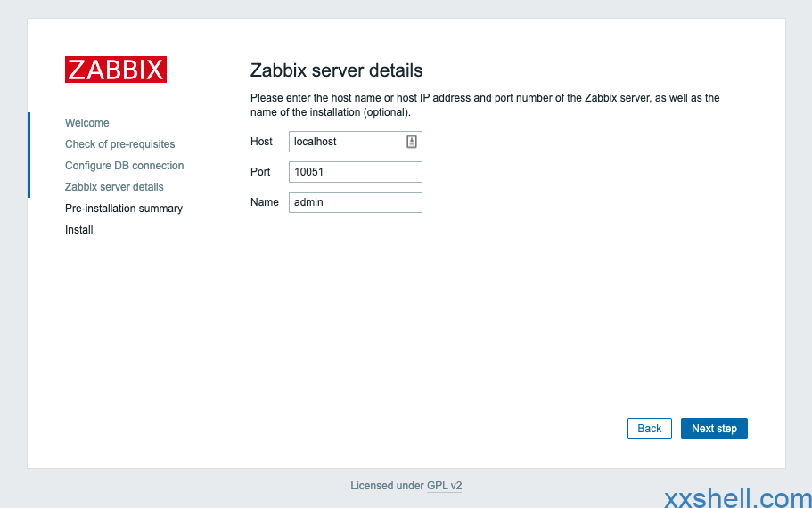Select Zabbix server details step

pos(114,187)
